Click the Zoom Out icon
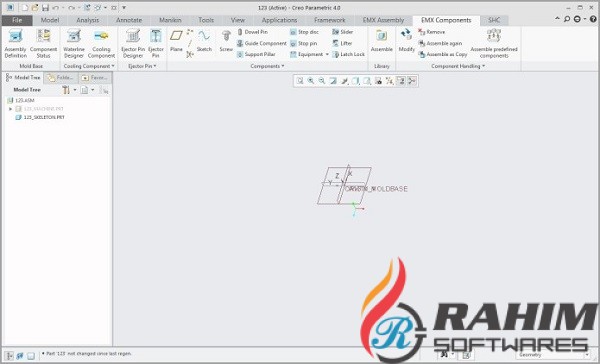The width and height of the screenshot is (600, 364). point(322,81)
